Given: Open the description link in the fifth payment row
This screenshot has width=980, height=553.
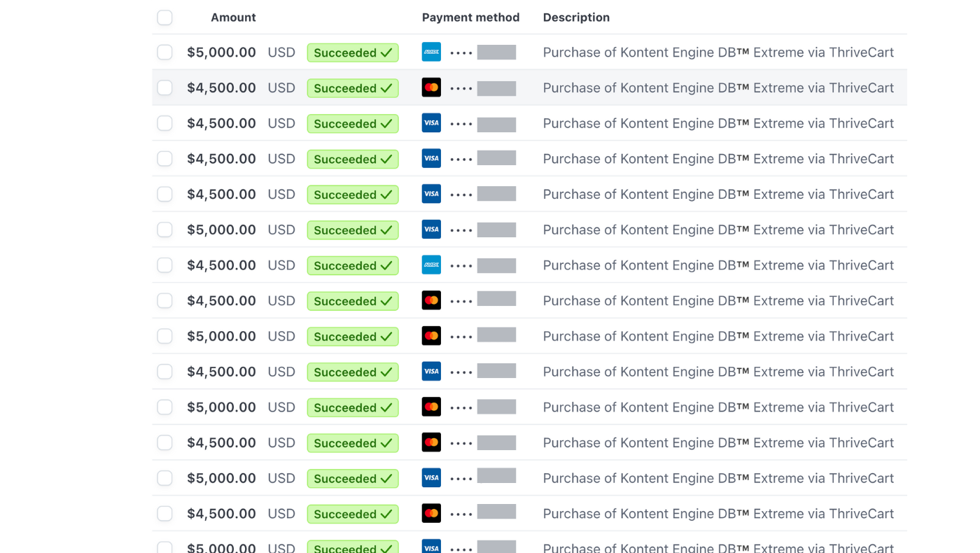Looking at the screenshot, I should (x=718, y=195).
